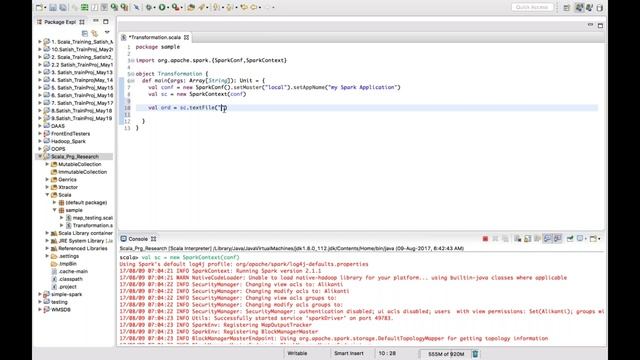Viewport: 640px width, 360px height.
Task: Collapse the sample package
Action: click(55, 210)
